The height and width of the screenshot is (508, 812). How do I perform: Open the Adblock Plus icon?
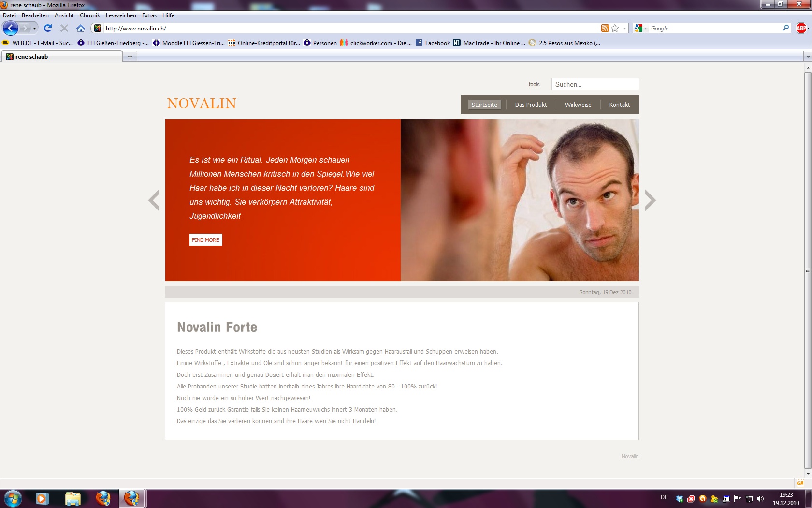tap(801, 29)
